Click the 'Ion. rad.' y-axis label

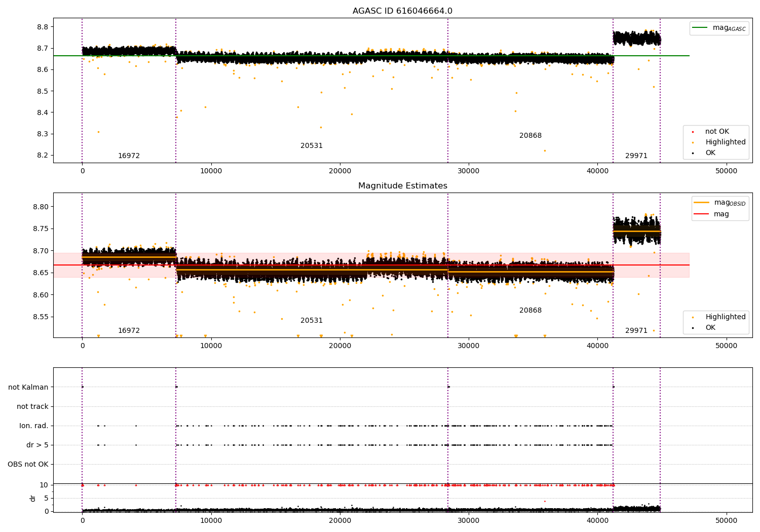click(x=34, y=426)
